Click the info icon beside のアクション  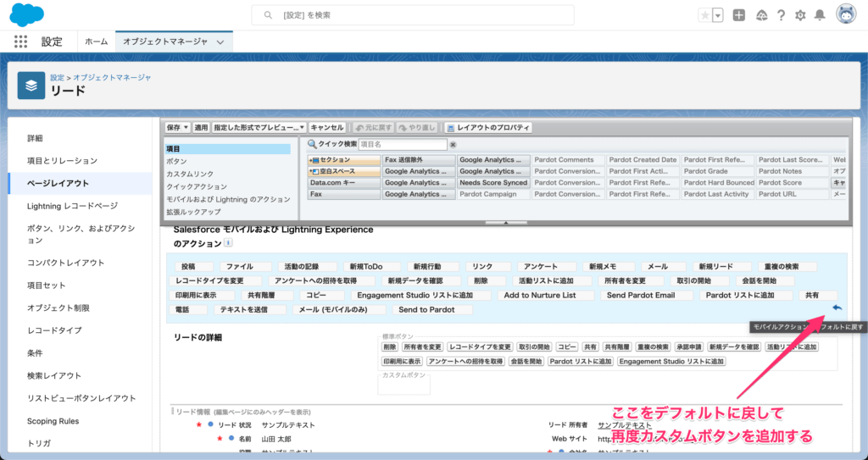[x=228, y=243]
